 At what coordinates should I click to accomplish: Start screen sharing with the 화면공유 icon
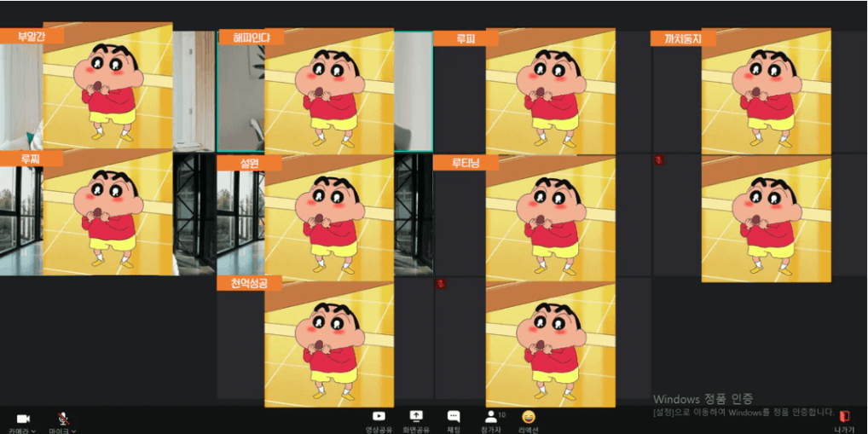coord(416,416)
